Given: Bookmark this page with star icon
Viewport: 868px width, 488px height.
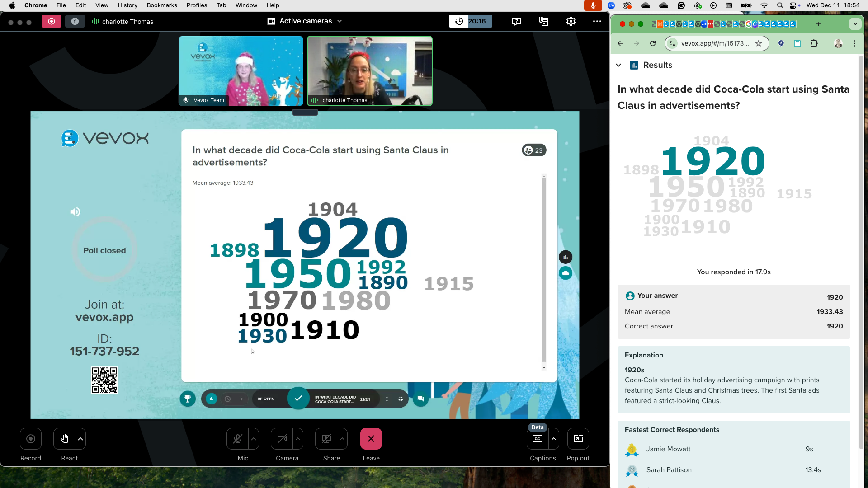Looking at the screenshot, I should click(759, 43).
